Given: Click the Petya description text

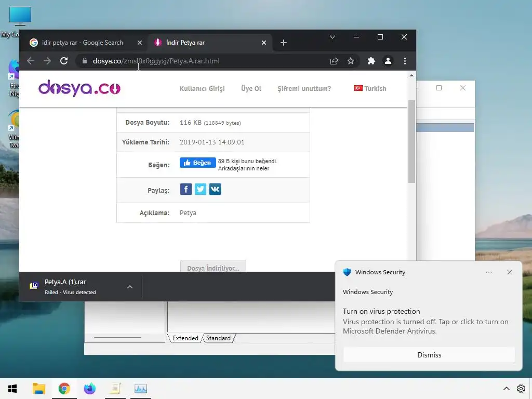Looking at the screenshot, I should (x=188, y=213).
